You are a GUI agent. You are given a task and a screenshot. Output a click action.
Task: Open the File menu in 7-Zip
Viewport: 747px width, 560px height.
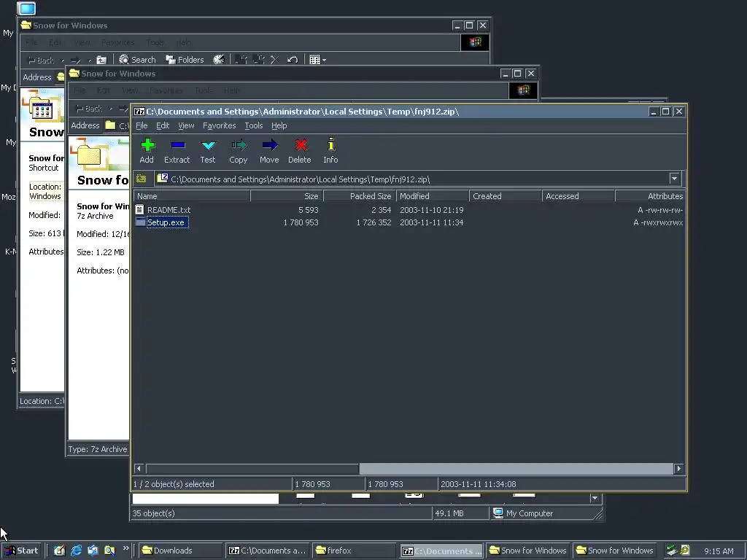tap(142, 125)
